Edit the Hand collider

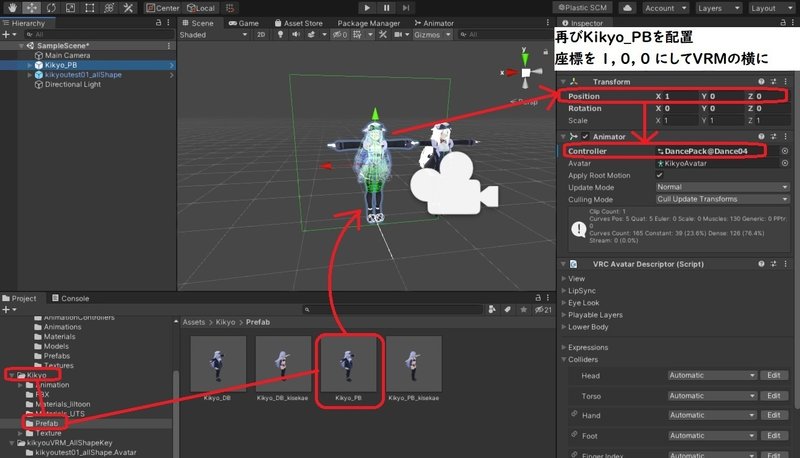click(773, 415)
